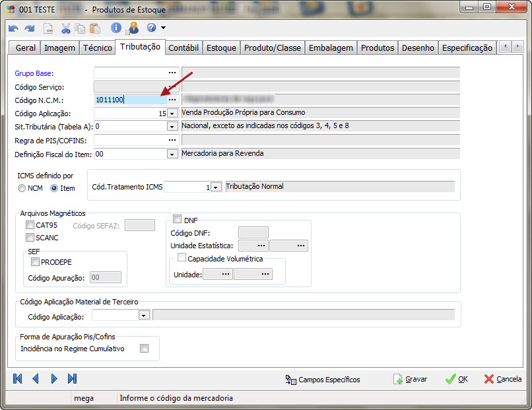Click the user icon in the toolbar

131,28
